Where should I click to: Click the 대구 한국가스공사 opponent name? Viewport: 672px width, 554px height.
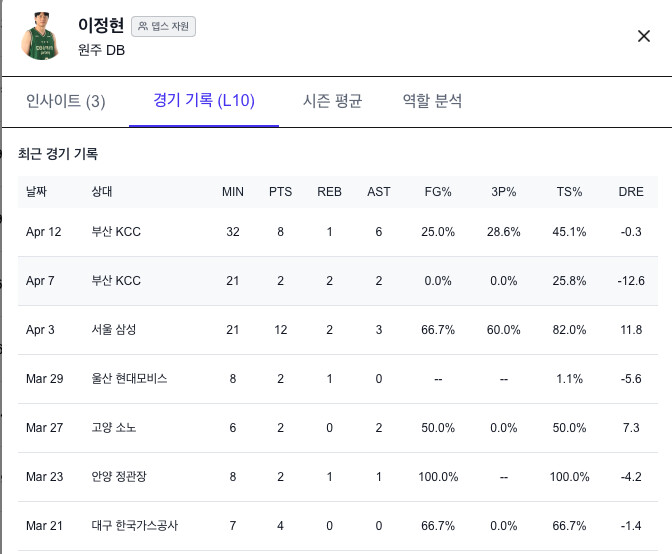coord(134,526)
